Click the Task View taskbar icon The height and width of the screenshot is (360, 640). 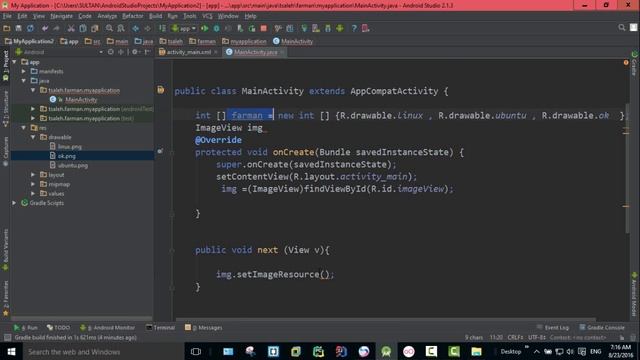[x=196, y=351]
